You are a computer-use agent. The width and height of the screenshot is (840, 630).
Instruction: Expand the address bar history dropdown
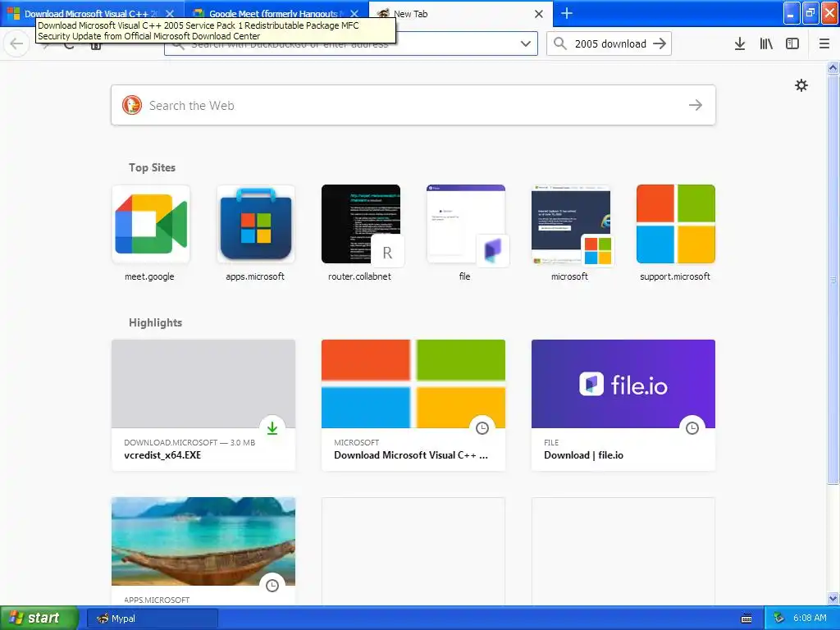pyautogui.click(x=526, y=44)
